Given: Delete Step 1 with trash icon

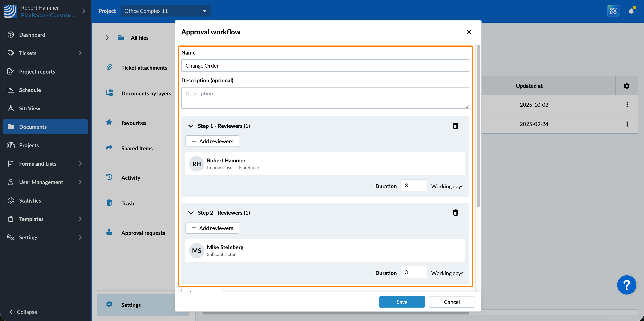Looking at the screenshot, I should [455, 126].
